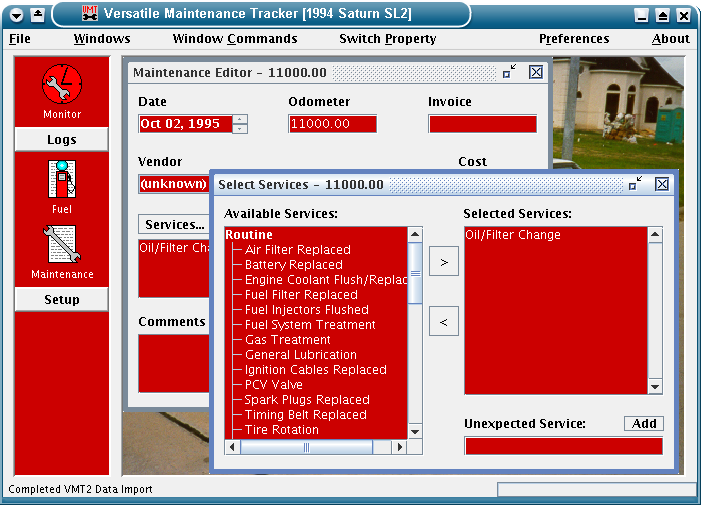Restore the Select Services dialog size icon

click(x=636, y=184)
